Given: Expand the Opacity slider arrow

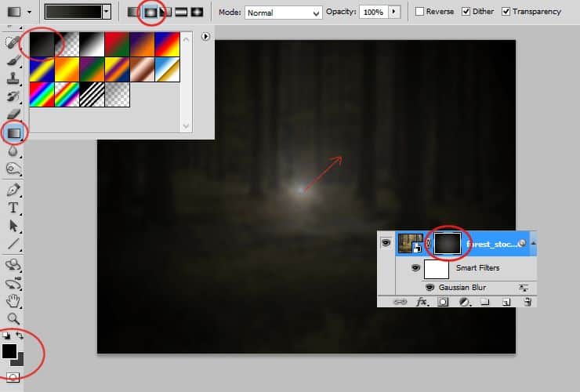Looking at the screenshot, I should pyautogui.click(x=393, y=12).
